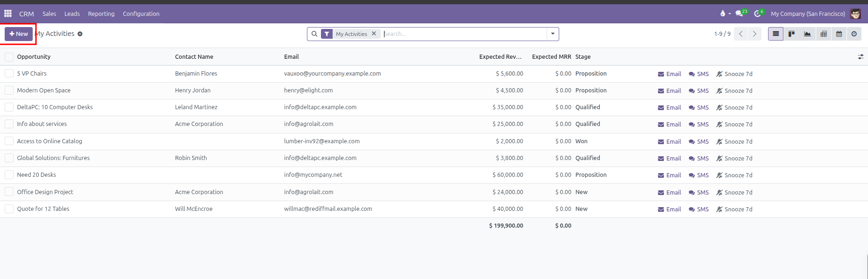Click SMS for Access to Online Catalog row

click(x=698, y=142)
